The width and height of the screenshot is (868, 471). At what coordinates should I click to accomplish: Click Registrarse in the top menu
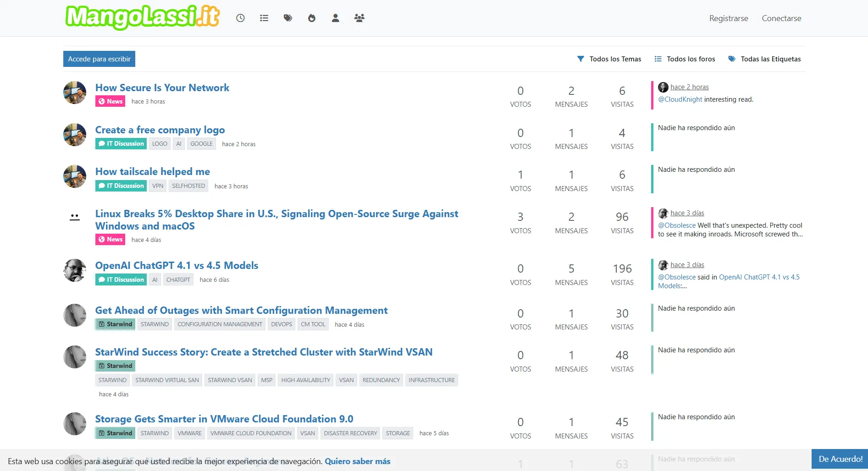(729, 18)
